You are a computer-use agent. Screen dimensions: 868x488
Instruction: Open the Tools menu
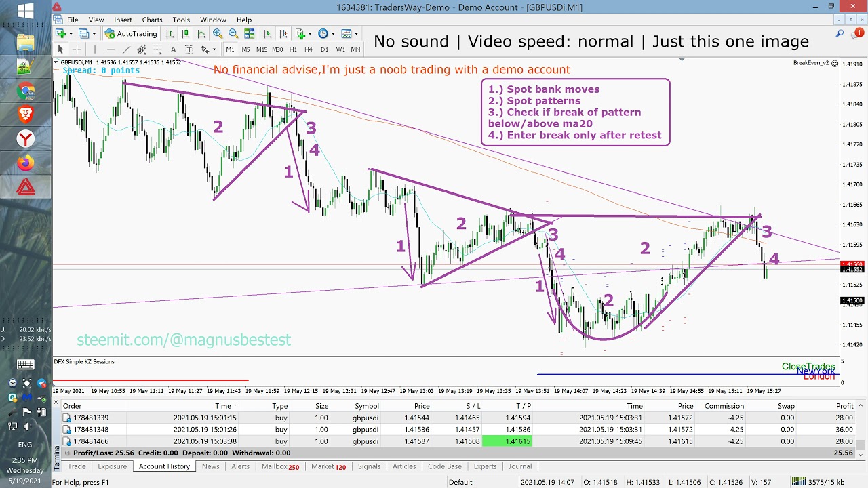[x=181, y=20]
